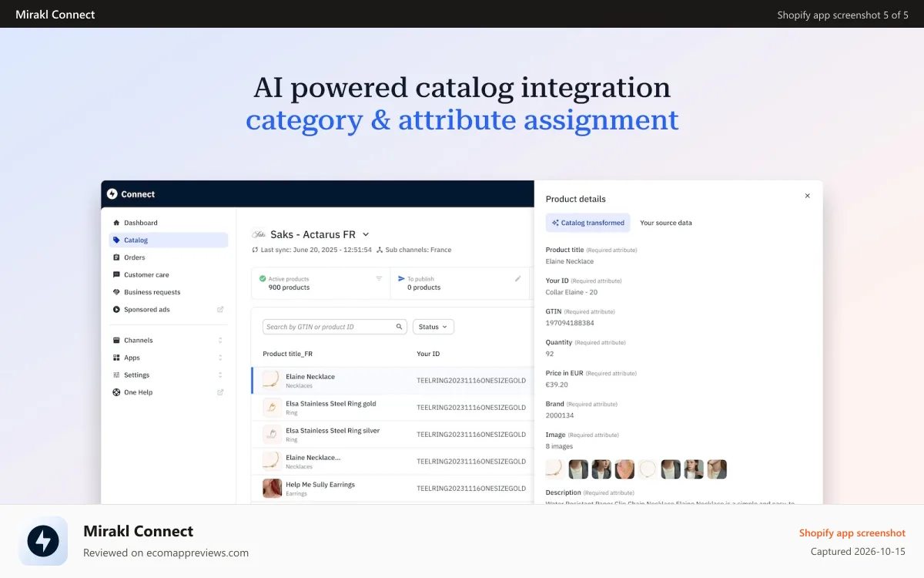Select the Elsa Stainless Steel Ring gold row
The height and width of the screenshot is (578, 924).
(x=393, y=408)
